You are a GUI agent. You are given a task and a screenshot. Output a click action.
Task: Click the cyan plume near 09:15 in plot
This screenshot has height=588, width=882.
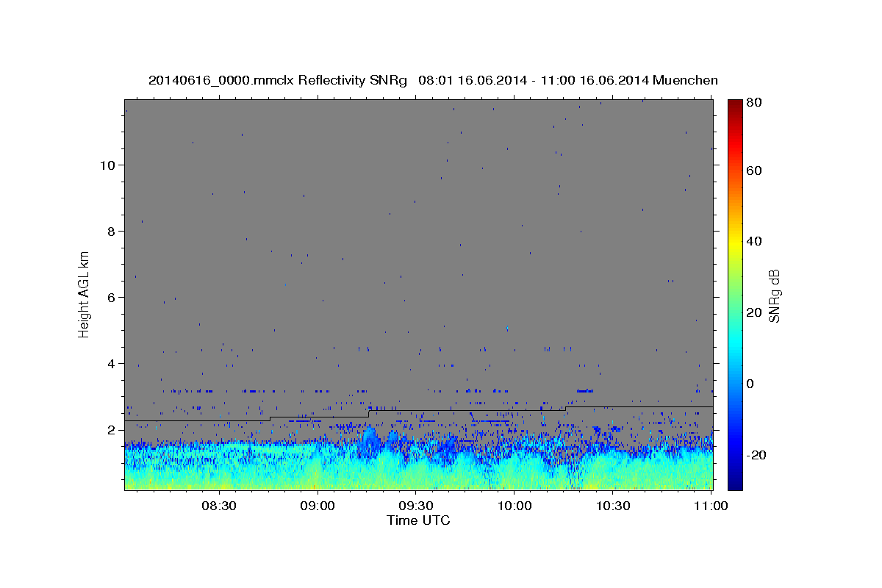pyautogui.click(x=368, y=441)
